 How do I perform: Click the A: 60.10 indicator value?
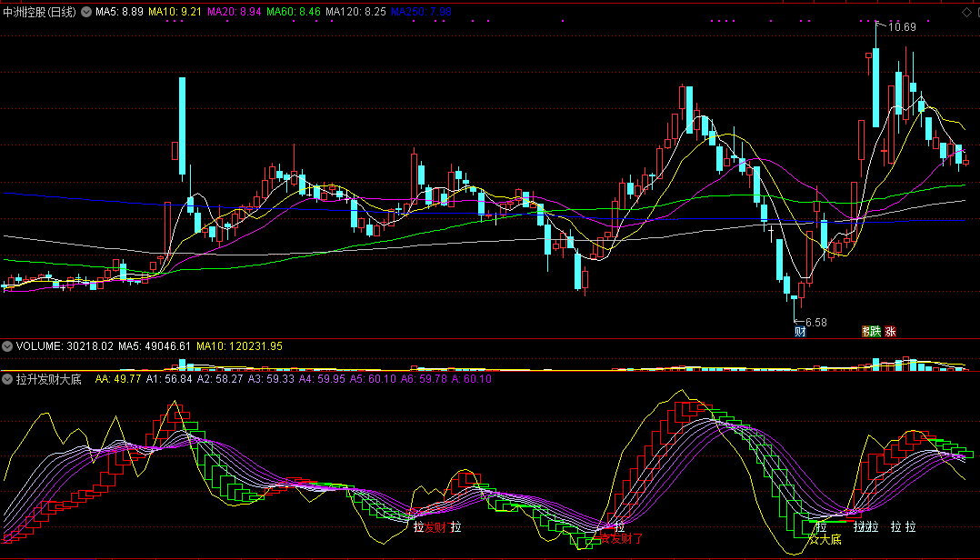[472, 379]
